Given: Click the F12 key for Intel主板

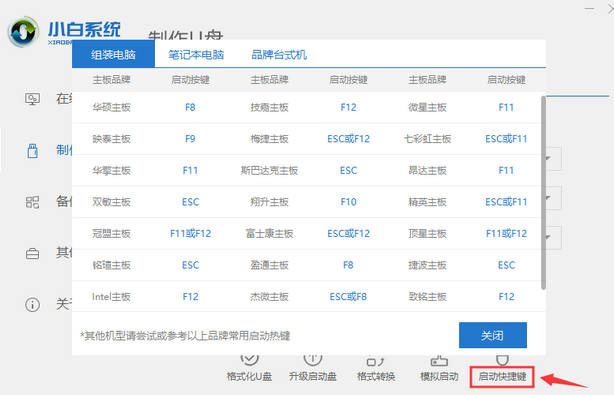Looking at the screenshot, I should [x=190, y=297].
